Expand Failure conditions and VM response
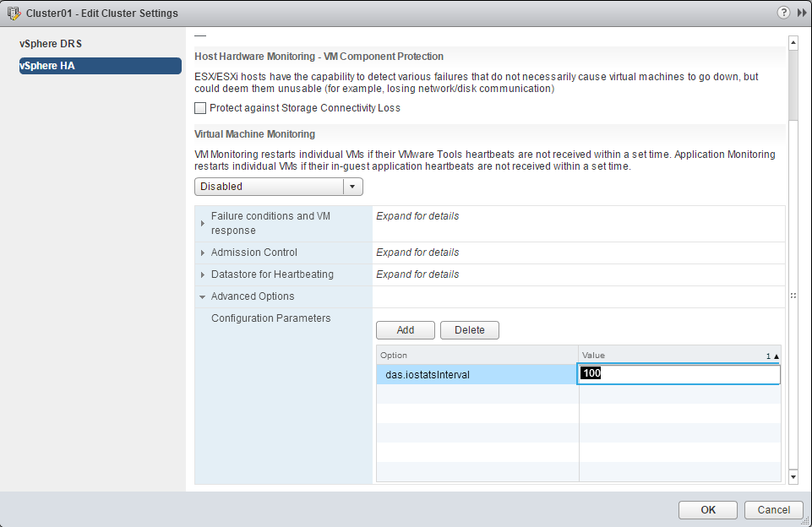 pos(203,223)
